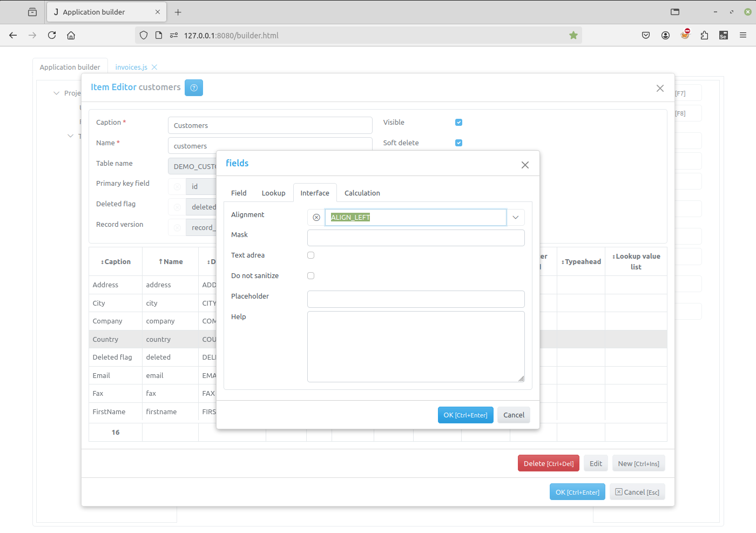The width and height of the screenshot is (756, 533).
Task: Disable the Soft delete checkbox
Action: coord(458,143)
